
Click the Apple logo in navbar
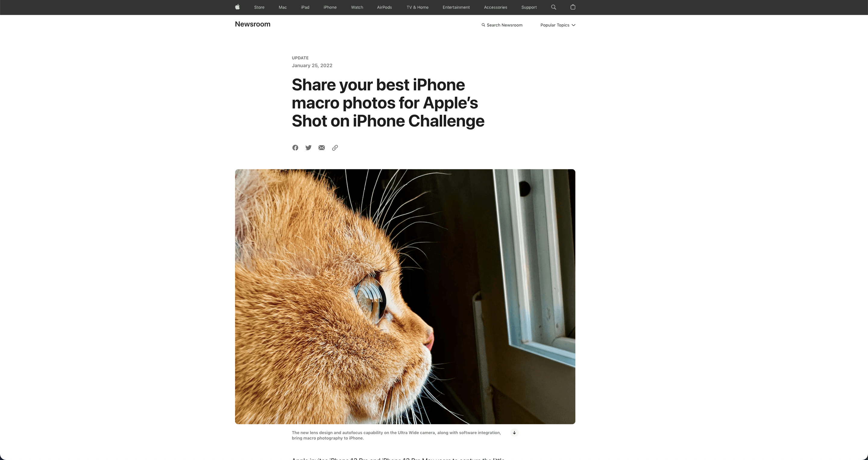point(238,7)
